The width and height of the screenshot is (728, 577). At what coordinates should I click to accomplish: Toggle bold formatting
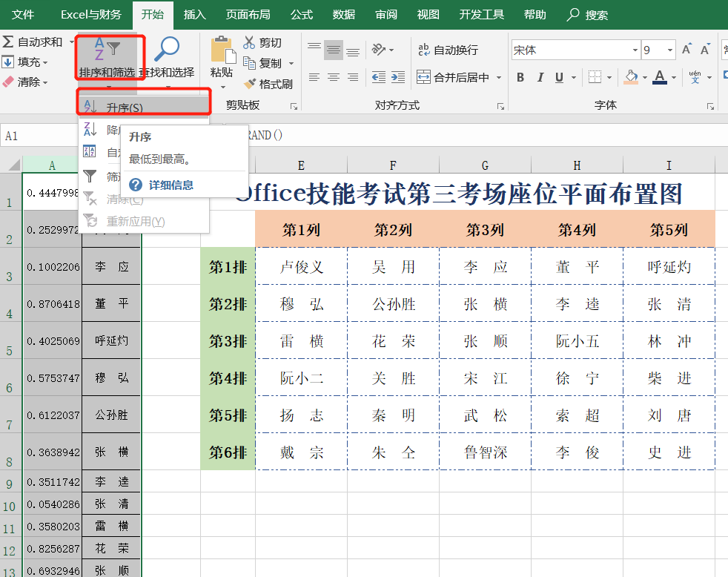(520, 77)
